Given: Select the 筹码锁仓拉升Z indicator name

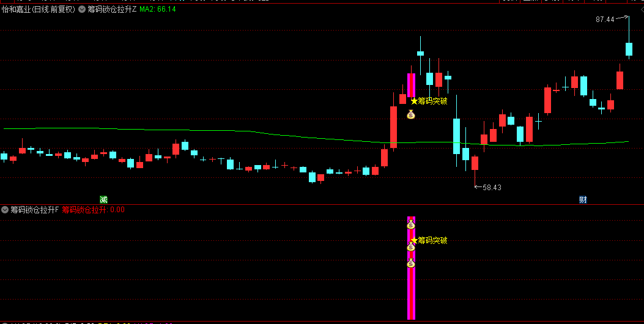Looking at the screenshot, I should (112, 9).
